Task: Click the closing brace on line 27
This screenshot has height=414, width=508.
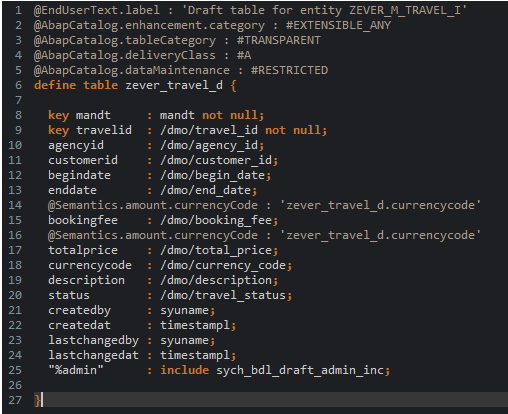Action: tap(37, 400)
